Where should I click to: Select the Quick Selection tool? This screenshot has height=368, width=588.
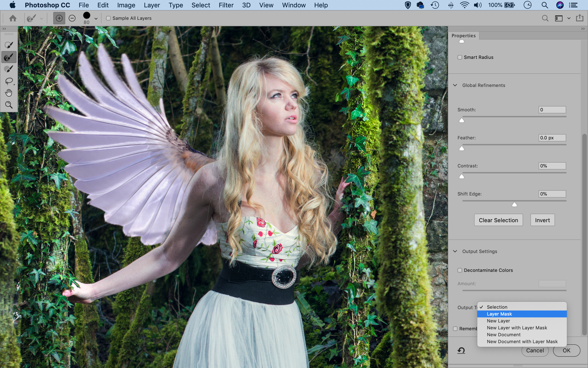tap(9, 44)
